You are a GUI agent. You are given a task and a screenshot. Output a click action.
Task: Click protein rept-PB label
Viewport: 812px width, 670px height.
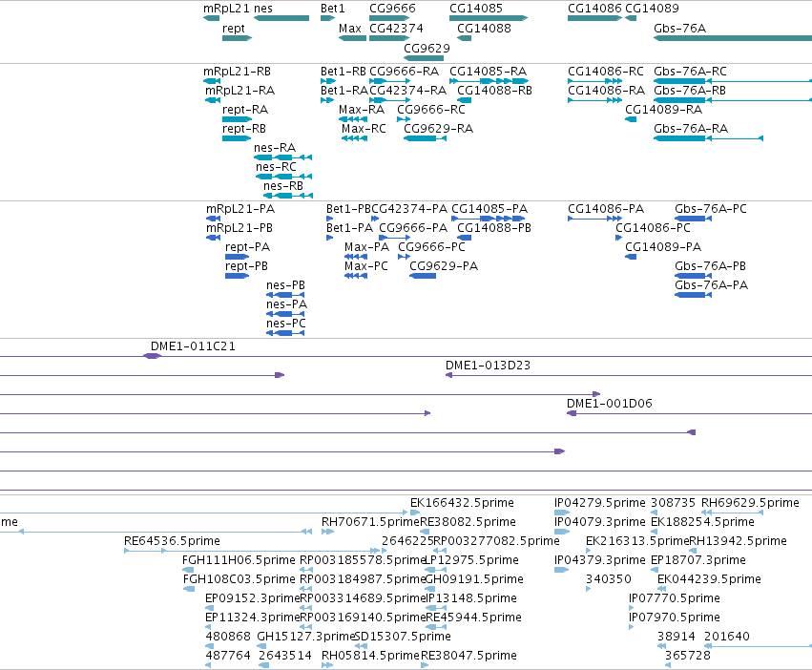pos(246,266)
